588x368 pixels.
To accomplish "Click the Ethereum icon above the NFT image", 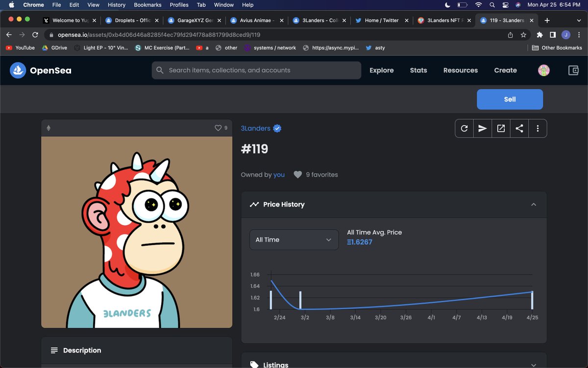I will [x=49, y=128].
